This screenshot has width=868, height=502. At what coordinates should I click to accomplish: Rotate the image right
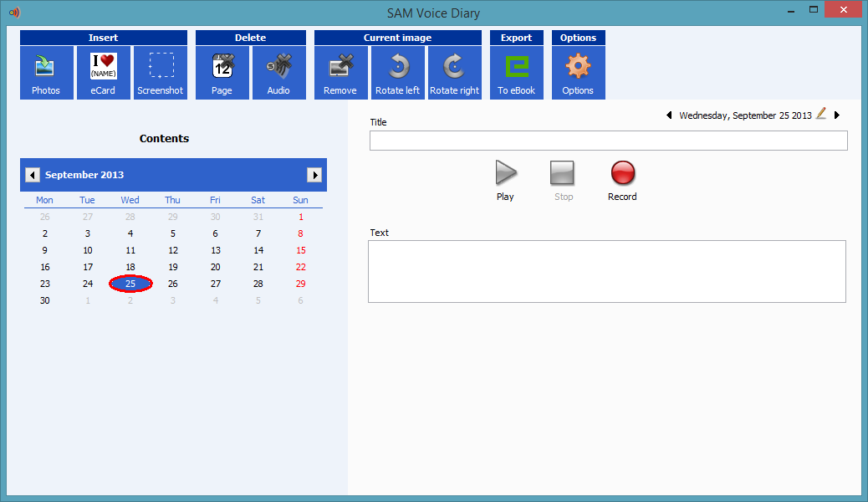tap(455, 73)
